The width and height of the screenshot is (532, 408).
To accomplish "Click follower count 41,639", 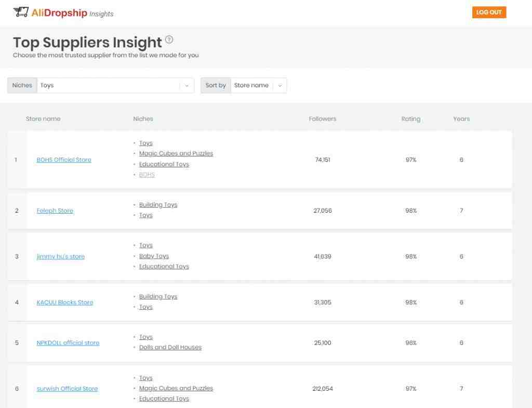I will coord(323,256).
